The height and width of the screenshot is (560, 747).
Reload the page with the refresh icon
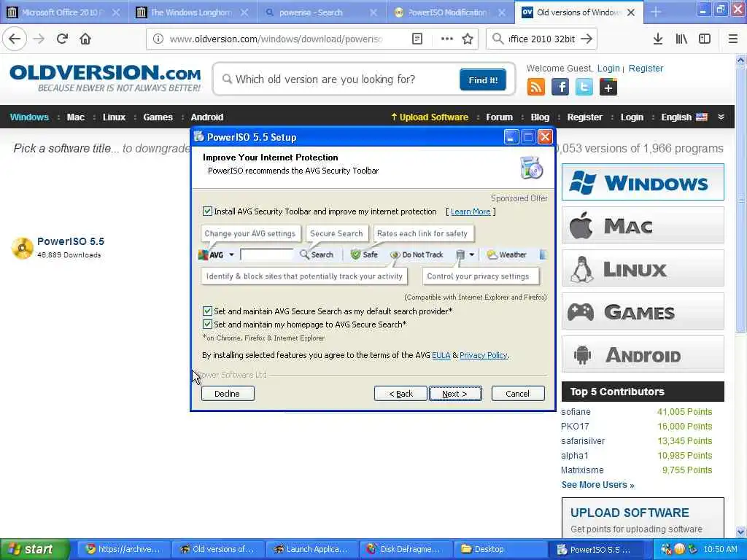[x=62, y=39]
